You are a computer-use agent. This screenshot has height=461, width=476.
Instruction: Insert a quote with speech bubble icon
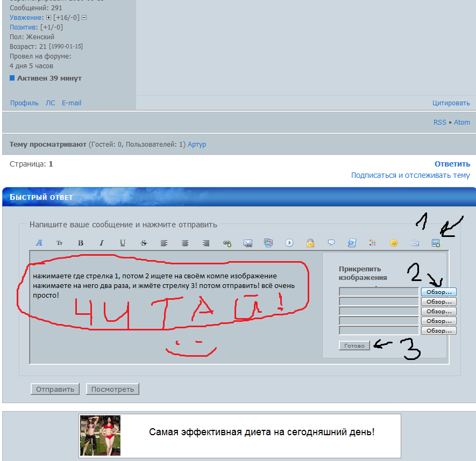331,243
